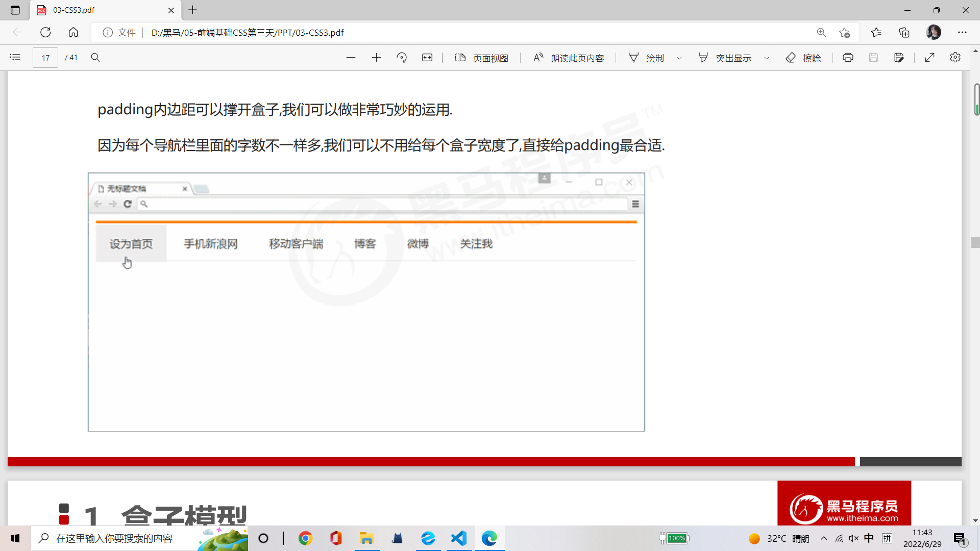Toggle the PDF table of contents
The width and height of the screenshot is (980, 551).
point(15,57)
